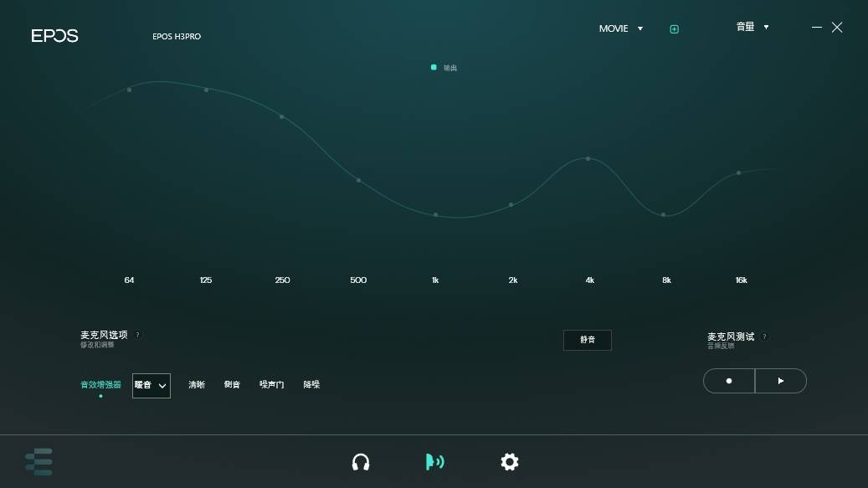Open the headphone playback settings icon

point(361,462)
